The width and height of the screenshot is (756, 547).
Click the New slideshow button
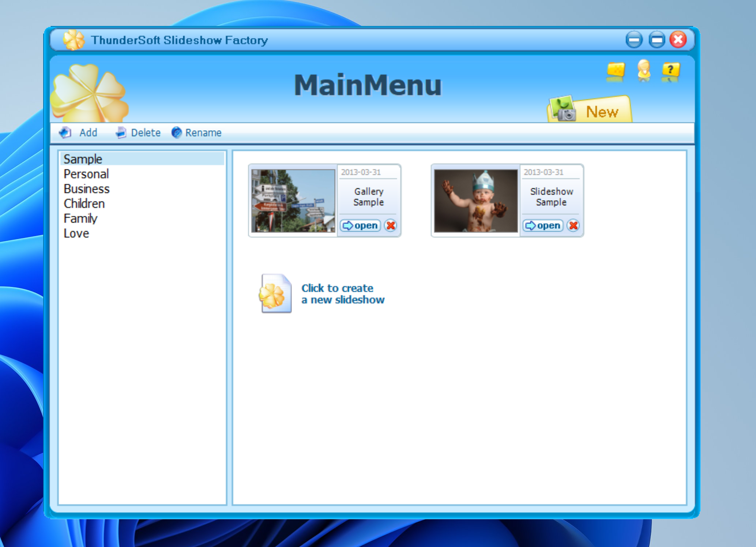(x=590, y=109)
